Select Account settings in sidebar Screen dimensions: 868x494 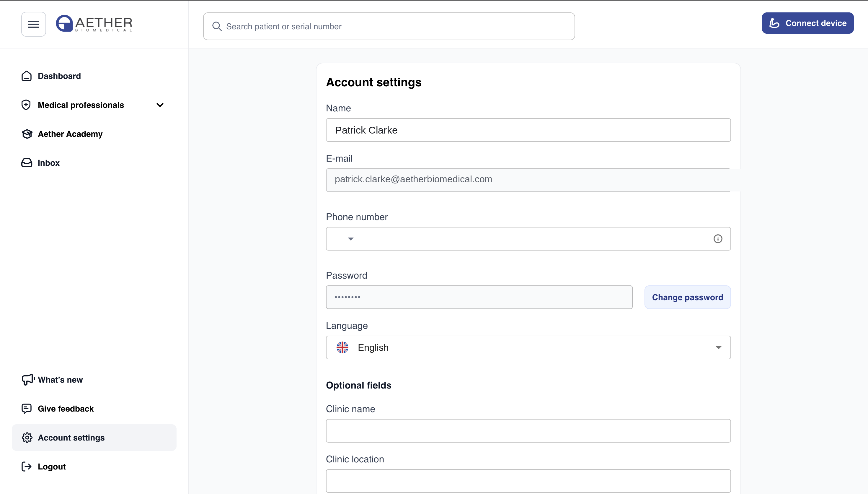coord(94,438)
